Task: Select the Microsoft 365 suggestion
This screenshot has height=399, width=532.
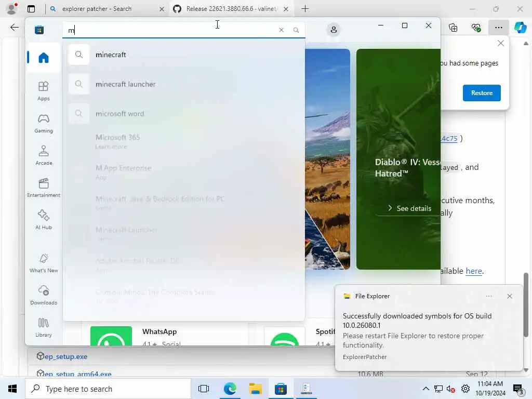Action: [183, 141]
